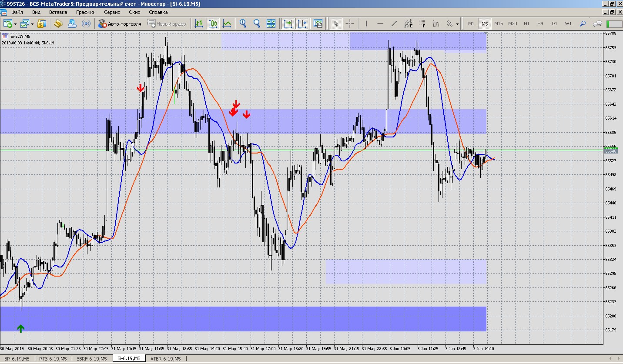Viewport: 623px width, 364px height.
Task: Open Market Watch with the dollar icon
Action: coord(42,23)
